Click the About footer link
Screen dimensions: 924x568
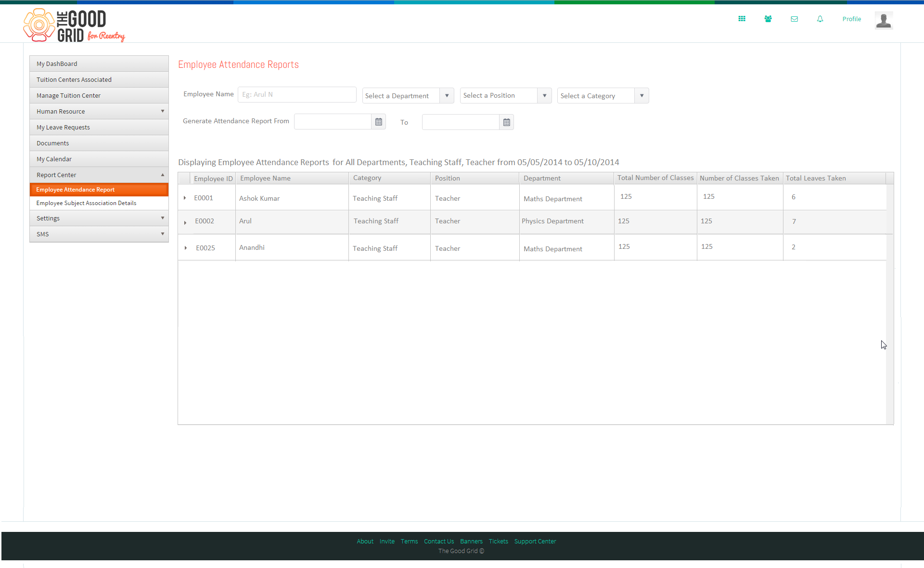(x=365, y=542)
